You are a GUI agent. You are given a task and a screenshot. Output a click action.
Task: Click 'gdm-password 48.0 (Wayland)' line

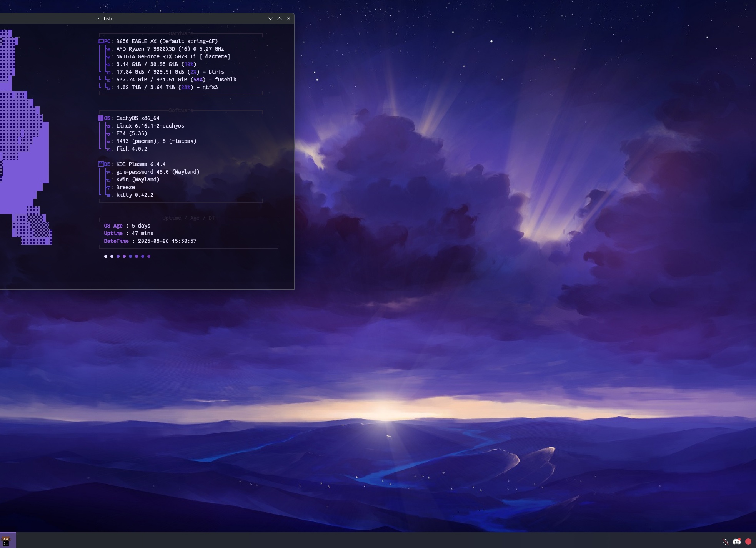point(158,172)
